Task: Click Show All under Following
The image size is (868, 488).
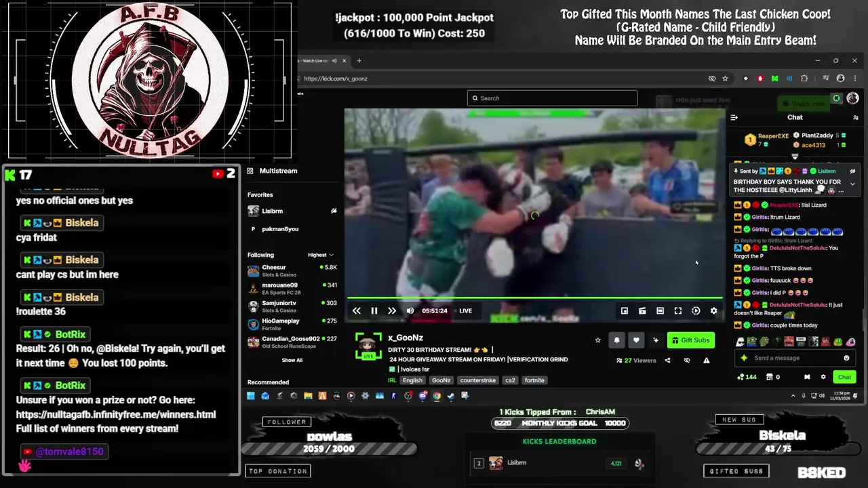Action: (292, 360)
